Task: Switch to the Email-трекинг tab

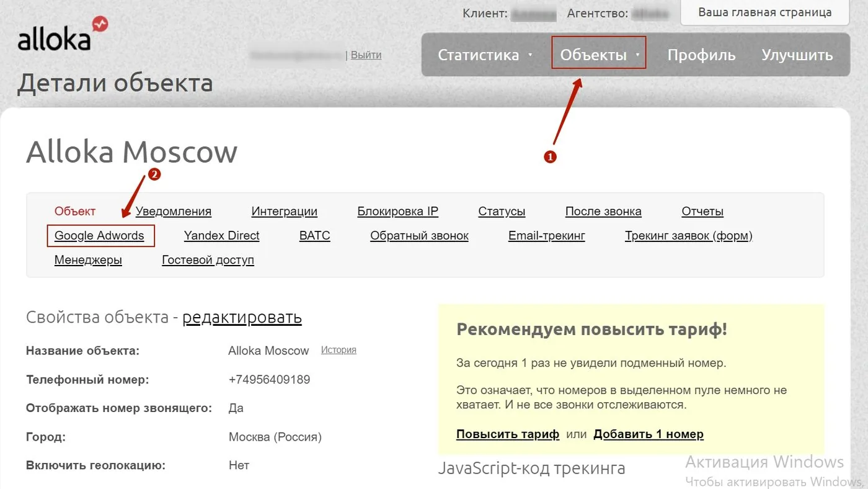Action: coord(547,235)
